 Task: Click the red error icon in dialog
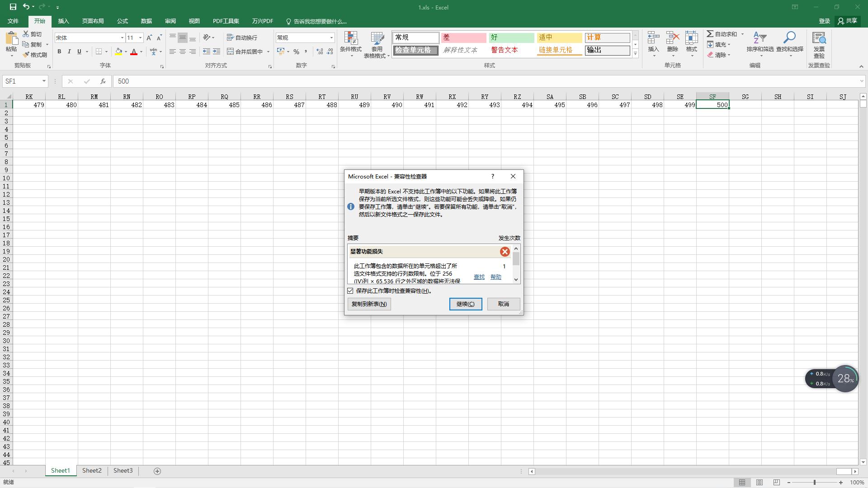[x=505, y=252]
